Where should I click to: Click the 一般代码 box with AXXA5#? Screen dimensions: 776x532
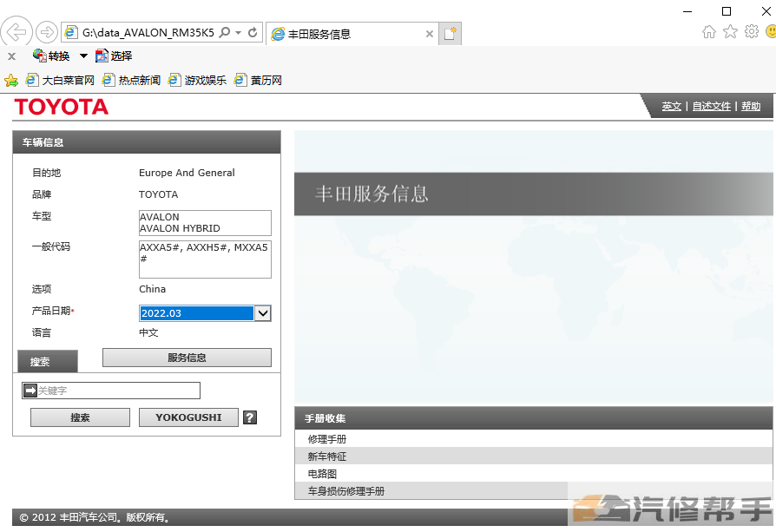coord(205,259)
